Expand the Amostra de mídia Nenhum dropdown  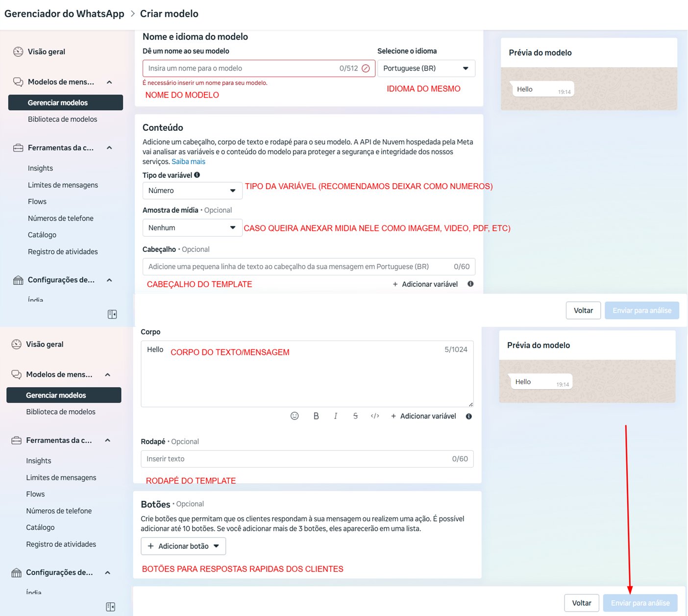pos(192,228)
